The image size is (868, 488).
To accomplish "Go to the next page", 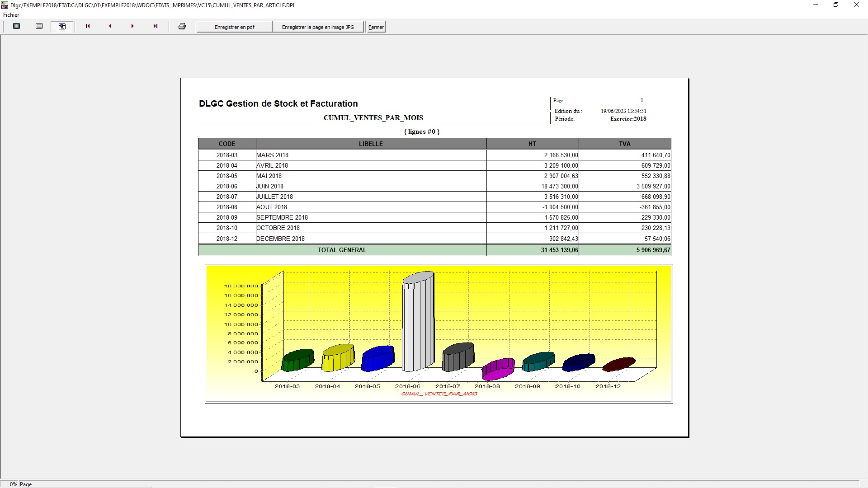I will [x=132, y=26].
